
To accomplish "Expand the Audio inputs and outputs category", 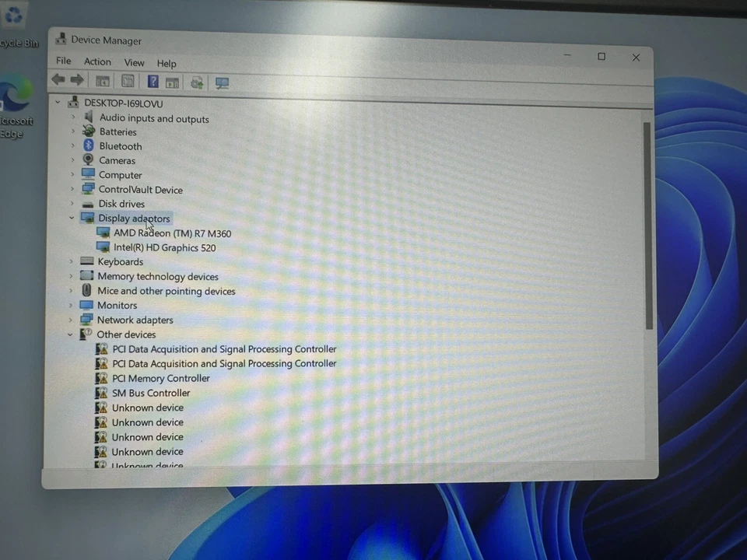I will [x=73, y=118].
